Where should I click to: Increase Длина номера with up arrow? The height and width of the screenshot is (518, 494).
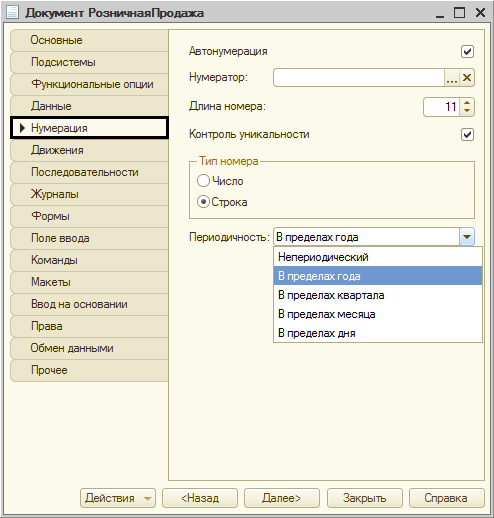[467, 103]
